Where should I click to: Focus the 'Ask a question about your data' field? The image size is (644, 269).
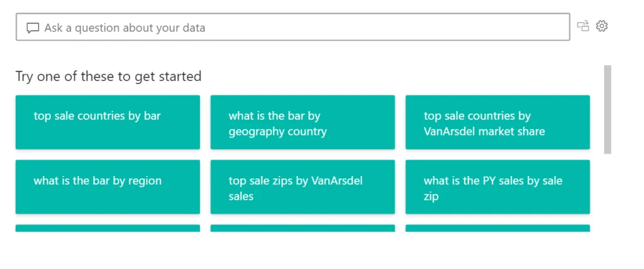pyautogui.click(x=293, y=27)
